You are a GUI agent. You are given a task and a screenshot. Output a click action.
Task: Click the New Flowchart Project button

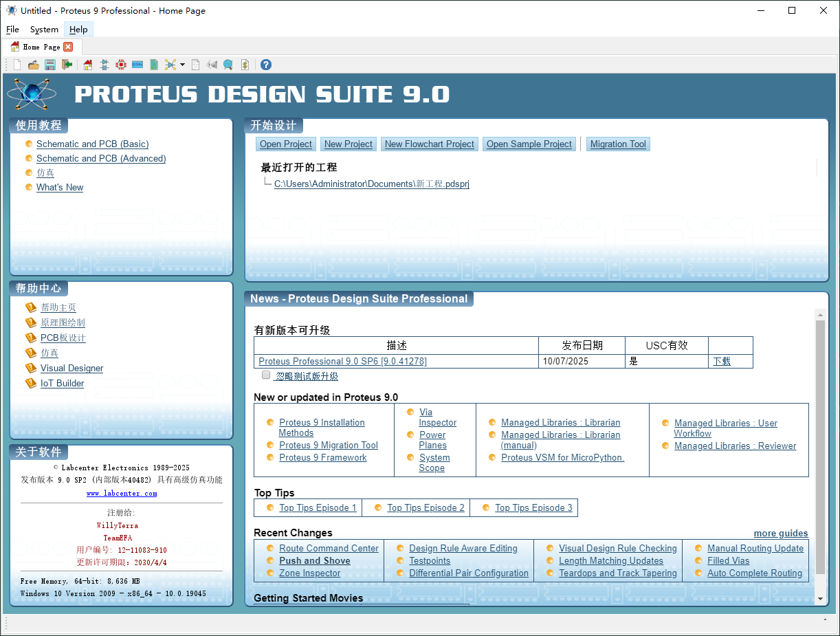430,144
